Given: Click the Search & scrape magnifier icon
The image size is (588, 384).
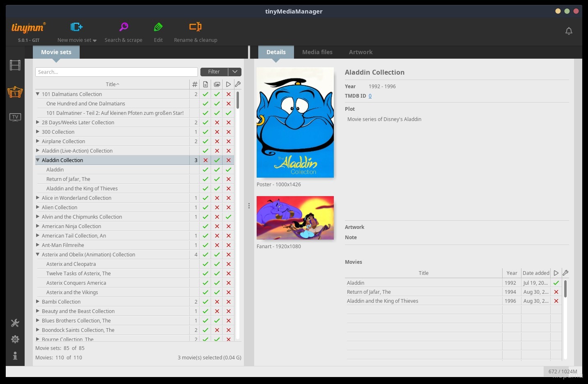Looking at the screenshot, I should point(124,27).
